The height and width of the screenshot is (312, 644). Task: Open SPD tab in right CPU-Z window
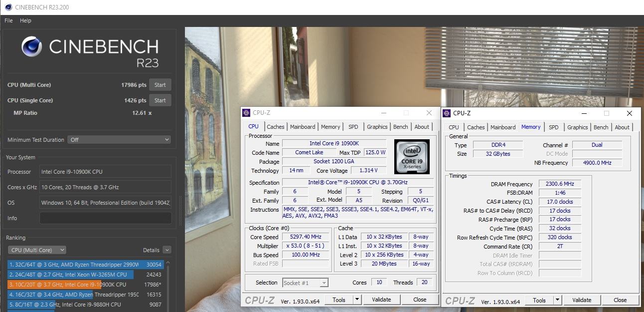click(554, 127)
